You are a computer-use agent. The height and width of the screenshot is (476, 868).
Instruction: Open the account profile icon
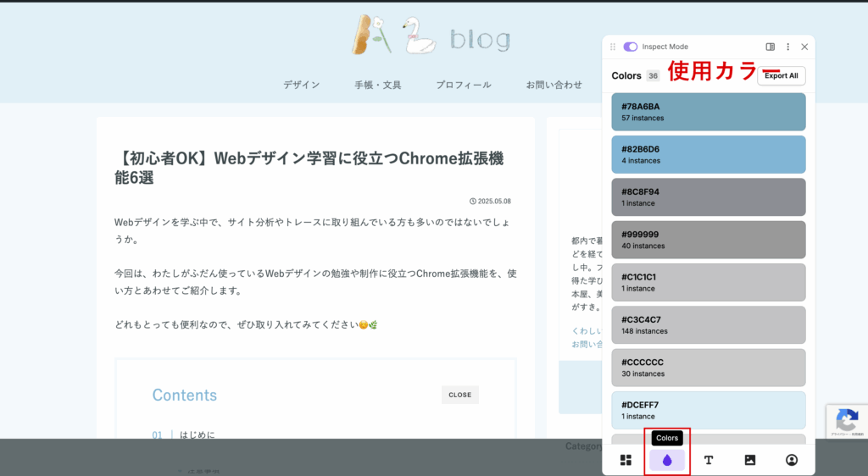point(792,460)
